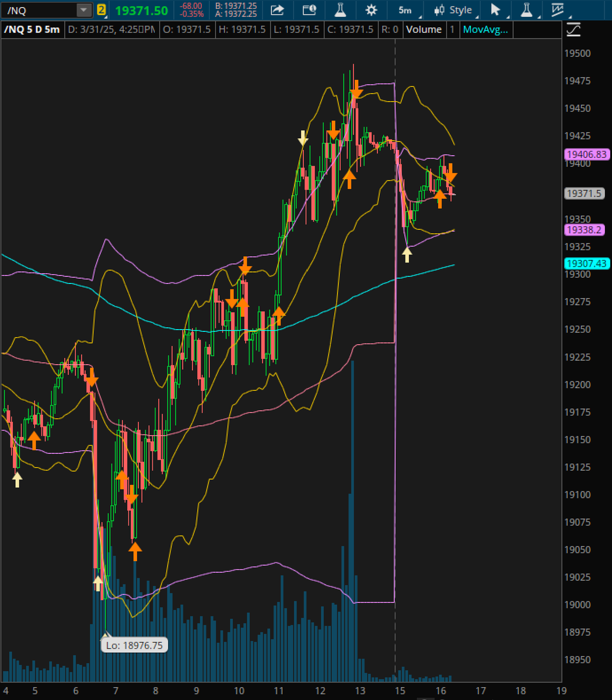Open chart settings via the gear icon
Image resolution: width=612 pixels, height=700 pixels.
click(x=370, y=10)
